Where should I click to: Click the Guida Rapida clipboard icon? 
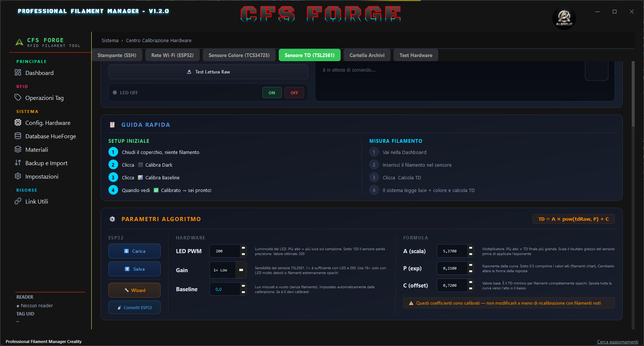pyautogui.click(x=112, y=125)
